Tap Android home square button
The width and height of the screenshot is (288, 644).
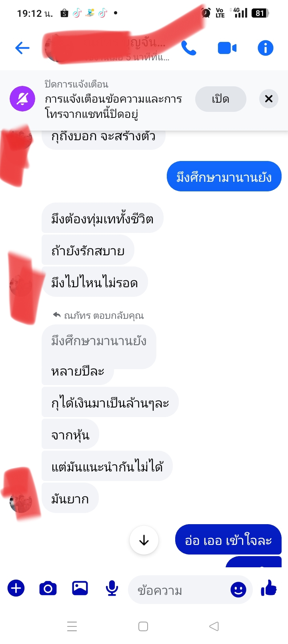click(143, 626)
